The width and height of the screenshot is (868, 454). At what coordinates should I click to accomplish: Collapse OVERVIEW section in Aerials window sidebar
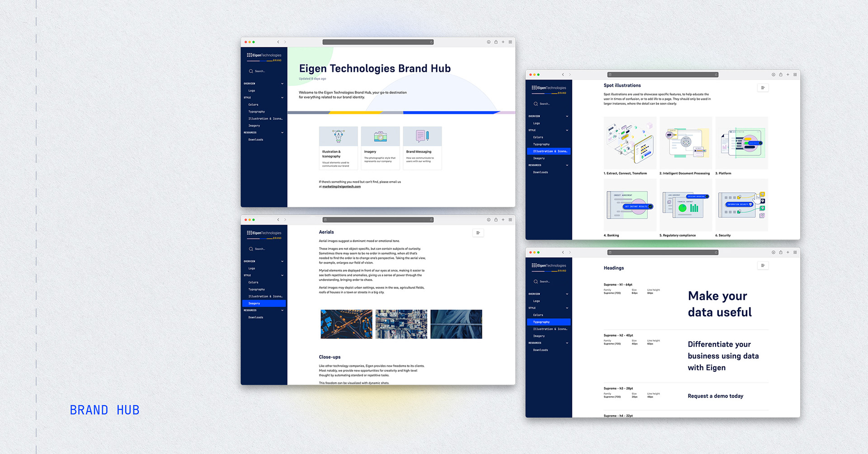click(x=282, y=262)
